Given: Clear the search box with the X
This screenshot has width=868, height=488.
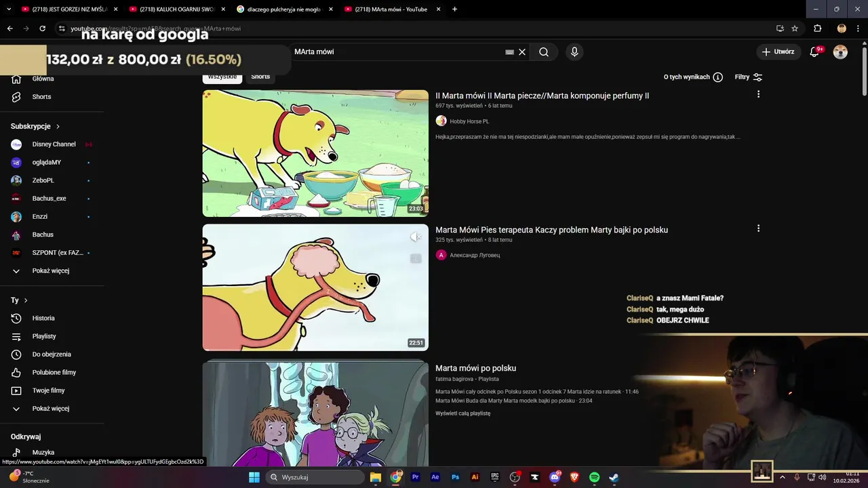Looking at the screenshot, I should [x=522, y=52].
